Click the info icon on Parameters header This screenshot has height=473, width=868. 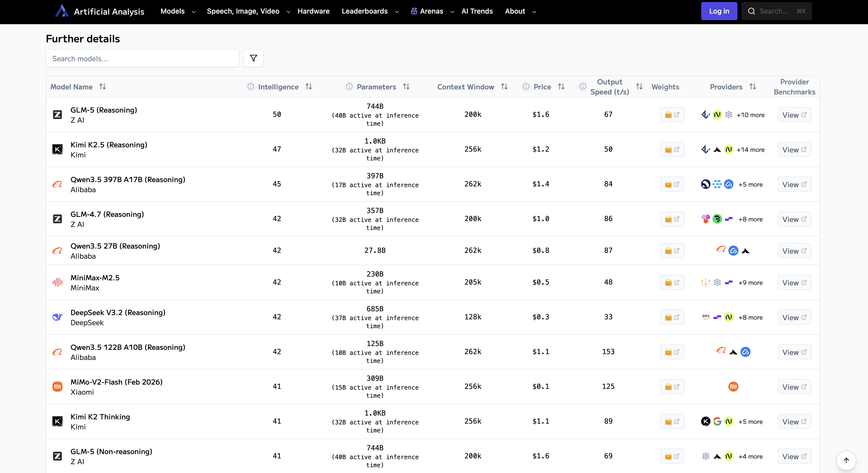coord(349,87)
